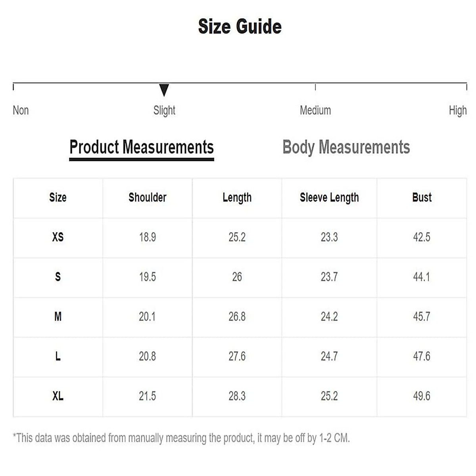Click the Length column header
The width and height of the screenshot is (476, 476).
(x=237, y=198)
